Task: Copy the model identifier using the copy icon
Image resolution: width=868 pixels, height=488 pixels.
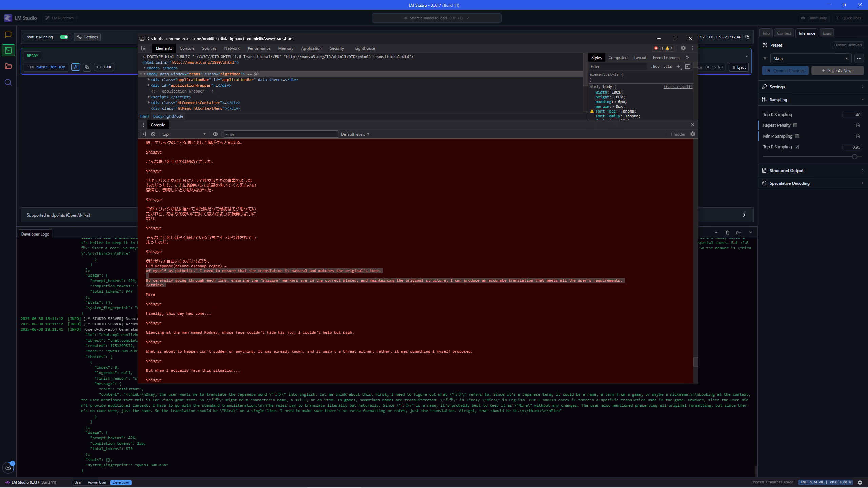Action: click(x=87, y=67)
